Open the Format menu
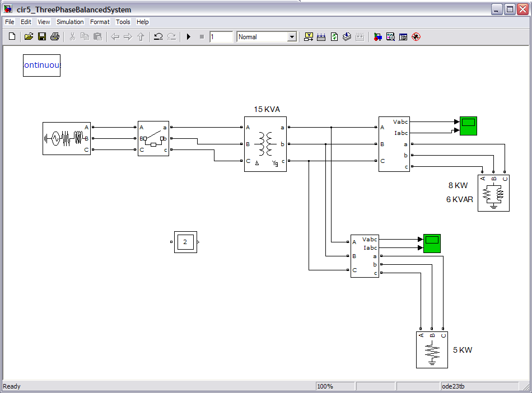Viewport: 532px width, 393px height. tap(100, 22)
